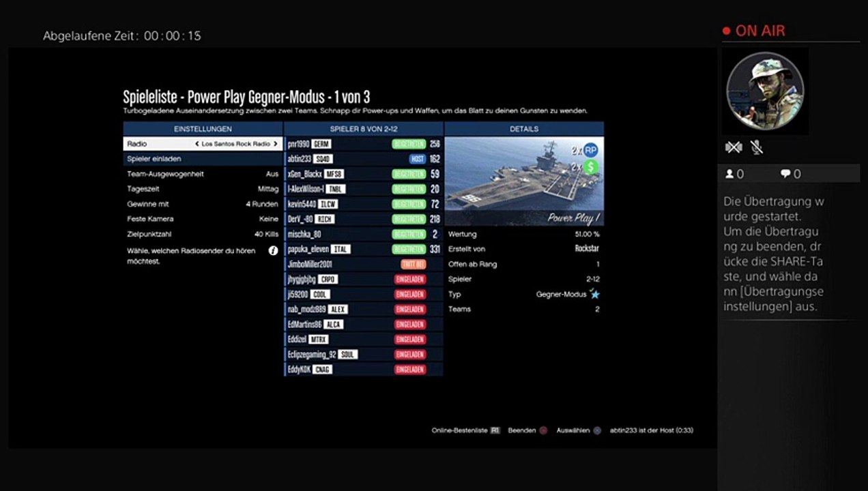Select invited player jhygjgbjbg
Screen dimensions: 868x491
pyautogui.click(x=363, y=279)
